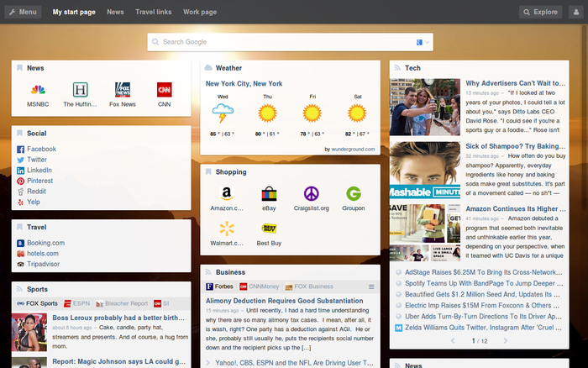Image resolution: width=588 pixels, height=368 pixels.
Task: Open the Fox News bookmark icon
Action: pyautogui.click(x=123, y=90)
